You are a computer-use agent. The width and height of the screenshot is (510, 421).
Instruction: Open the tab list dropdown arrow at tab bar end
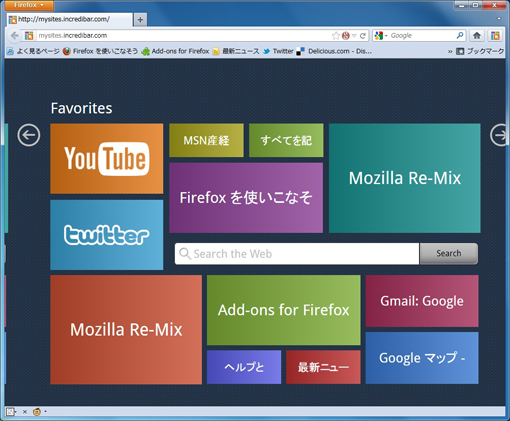499,19
